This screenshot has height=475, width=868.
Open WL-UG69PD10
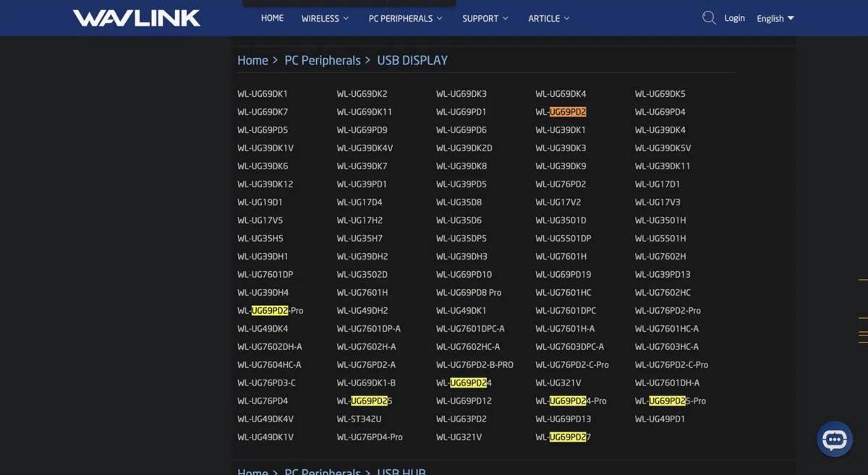click(x=464, y=275)
